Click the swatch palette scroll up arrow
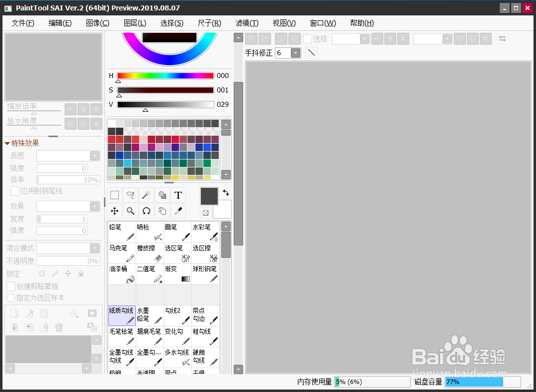The image size is (536, 392). click(x=226, y=124)
